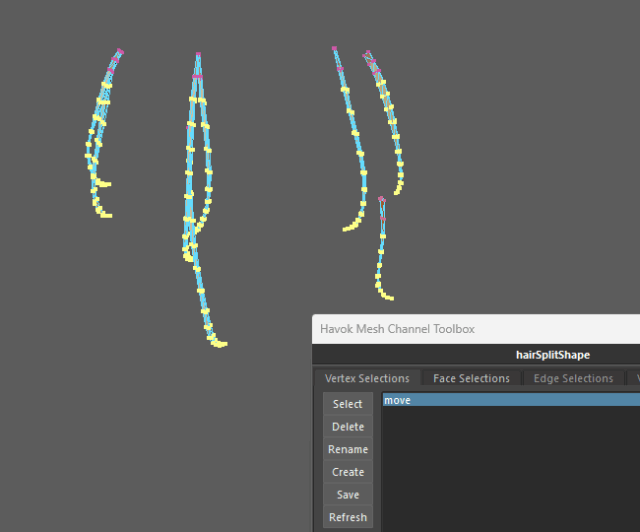This screenshot has height=532, width=640.
Task: Click the hairSplitShape header label
Action: point(552,354)
